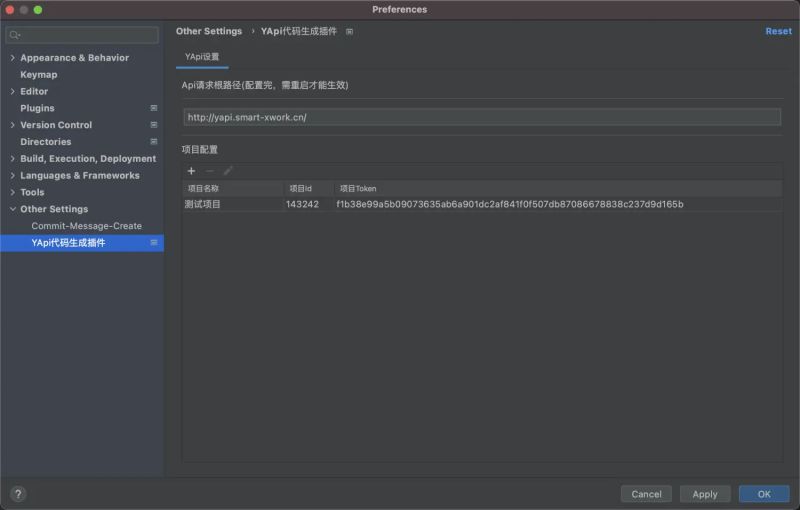Screen dimensions: 800x510
Task: Click icon beside selected YApi代码生成插件 sidebar row
Action: 154,243
